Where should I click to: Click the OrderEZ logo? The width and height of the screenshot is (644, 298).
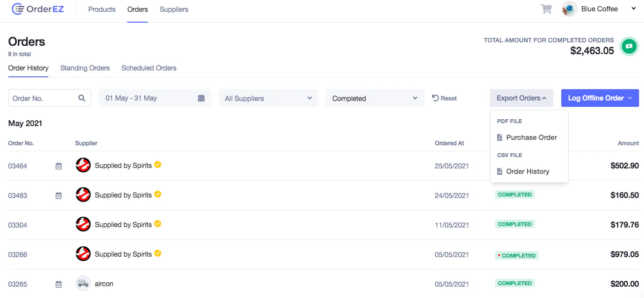(37, 9)
